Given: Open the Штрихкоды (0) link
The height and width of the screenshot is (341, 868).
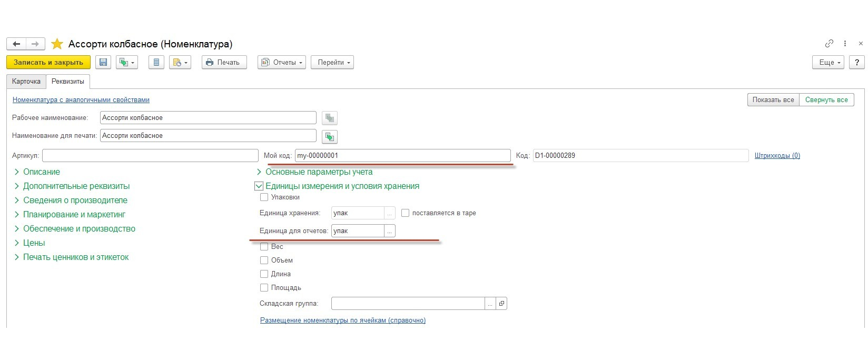Looking at the screenshot, I should pos(777,156).
